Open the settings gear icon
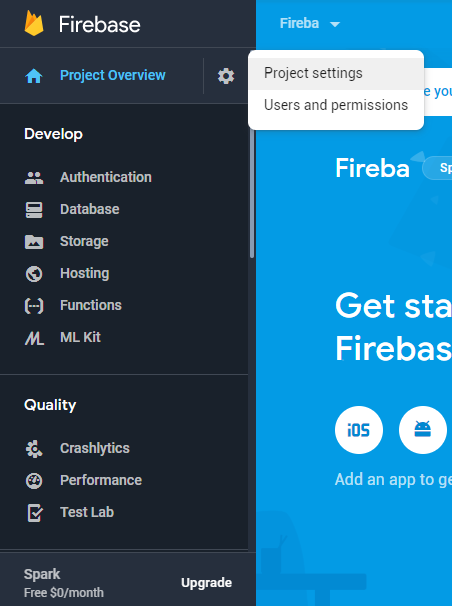The height and width of the screenshot is (606, 452). coord(226,76)
